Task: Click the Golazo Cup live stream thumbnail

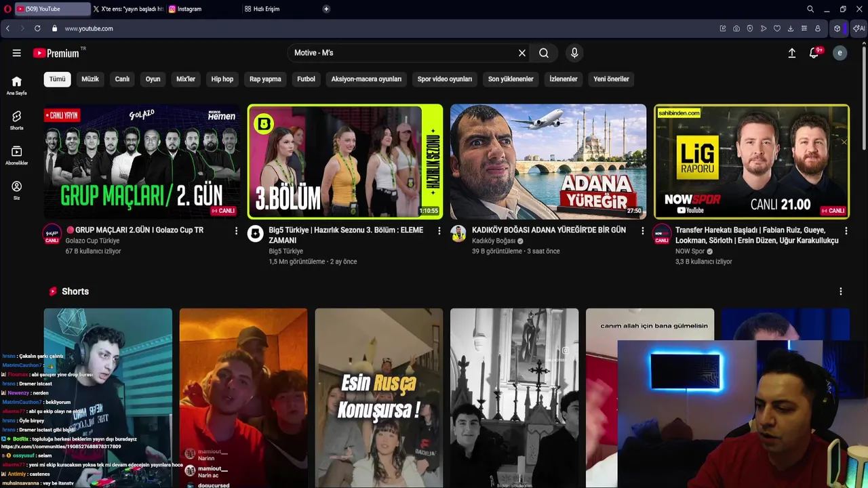Action: pos(142,161)
